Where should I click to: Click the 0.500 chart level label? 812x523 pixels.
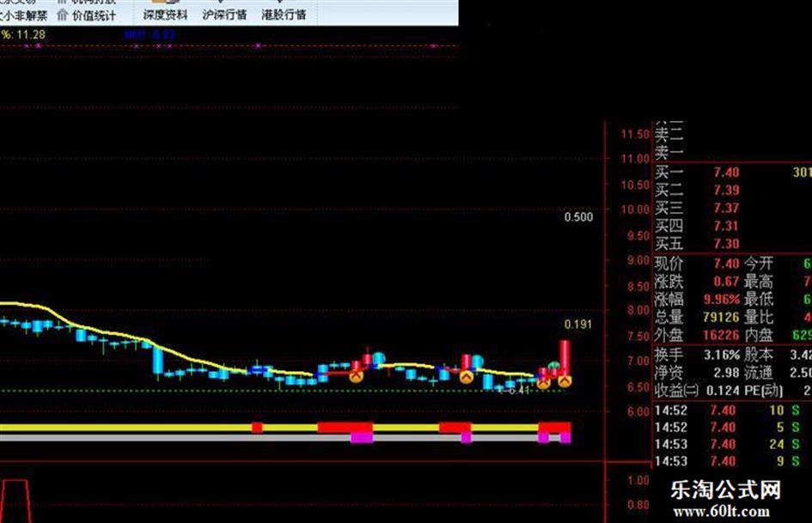[x=578, y=217]
